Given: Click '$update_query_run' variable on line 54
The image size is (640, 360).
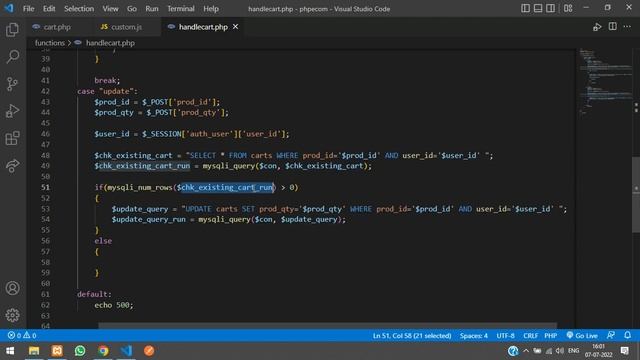Looking at the screenshot, I should coord(149,220).
